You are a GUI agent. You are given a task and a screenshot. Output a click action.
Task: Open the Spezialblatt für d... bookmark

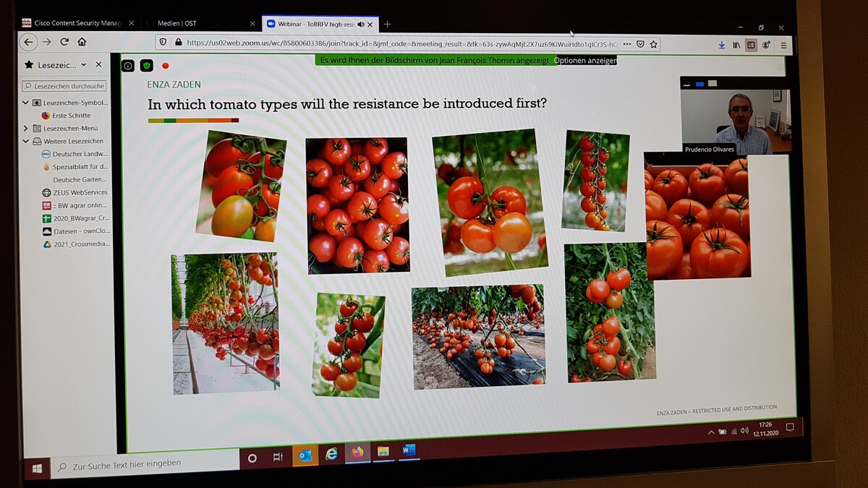(75, 167)
